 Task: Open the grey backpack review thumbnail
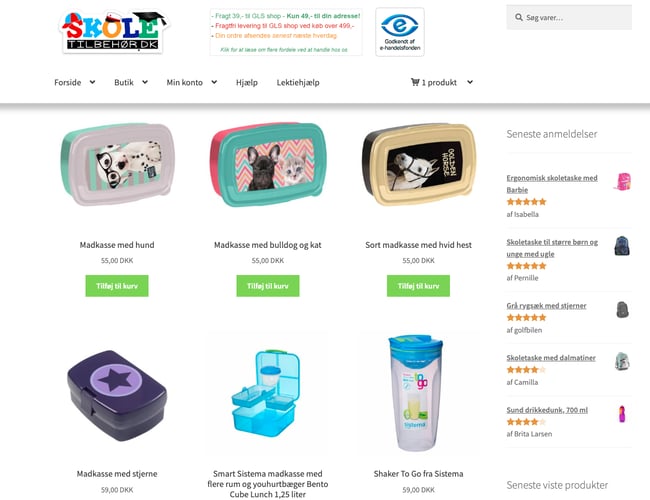[x=622, y=309]
